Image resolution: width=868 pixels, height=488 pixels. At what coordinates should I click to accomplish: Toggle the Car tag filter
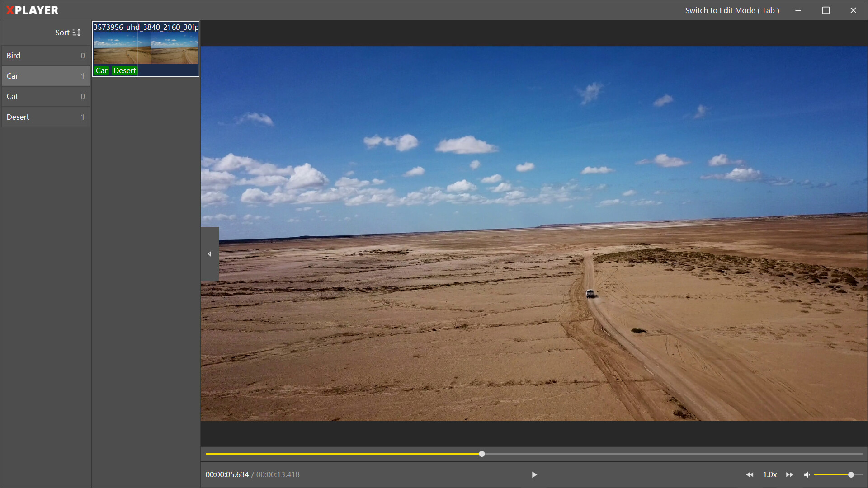click(45, 76)
